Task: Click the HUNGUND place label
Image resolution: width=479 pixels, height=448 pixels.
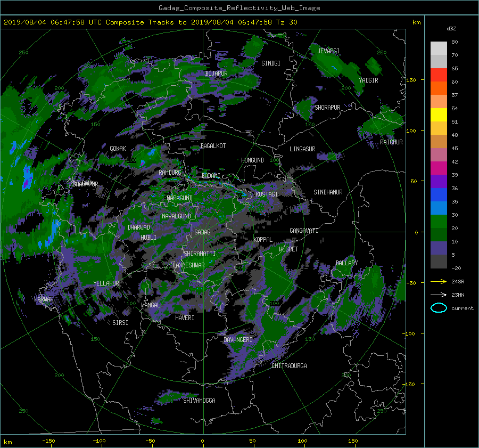Action: [252, 160]
